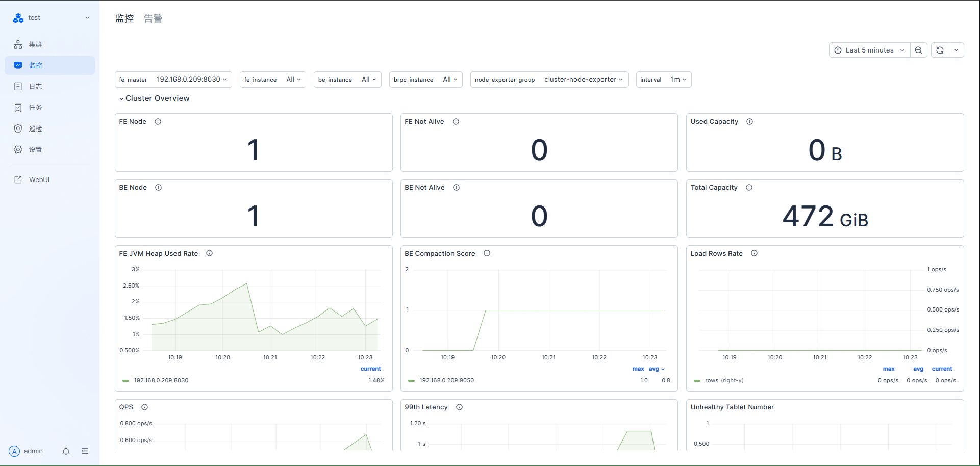Screen dimensions: 980x466
Task: Click info icon next to Total Capacity
Action: tap(749, 188)
